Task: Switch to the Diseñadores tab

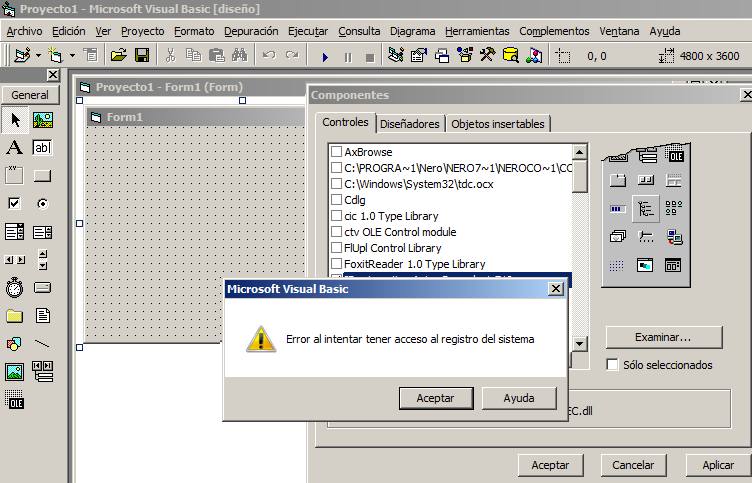Action: [x=410, y=124]
